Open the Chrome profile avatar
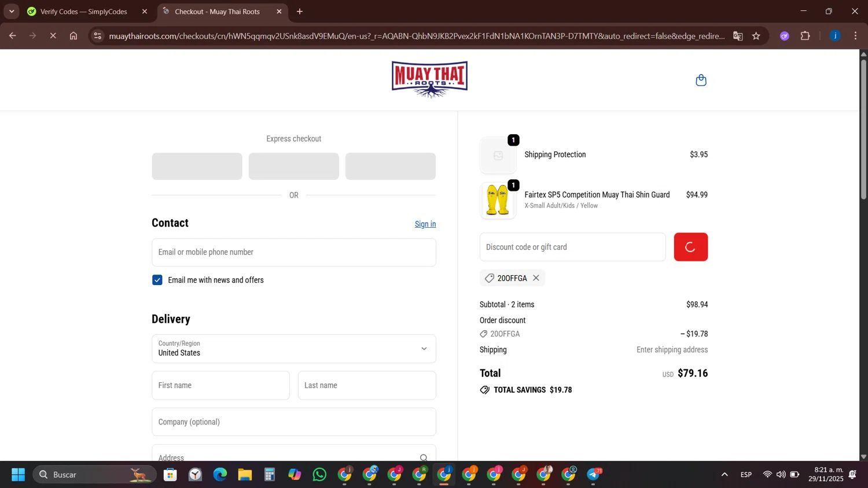Image resolution: width=868 pixels, height=488 pixels. click(835, 36)
